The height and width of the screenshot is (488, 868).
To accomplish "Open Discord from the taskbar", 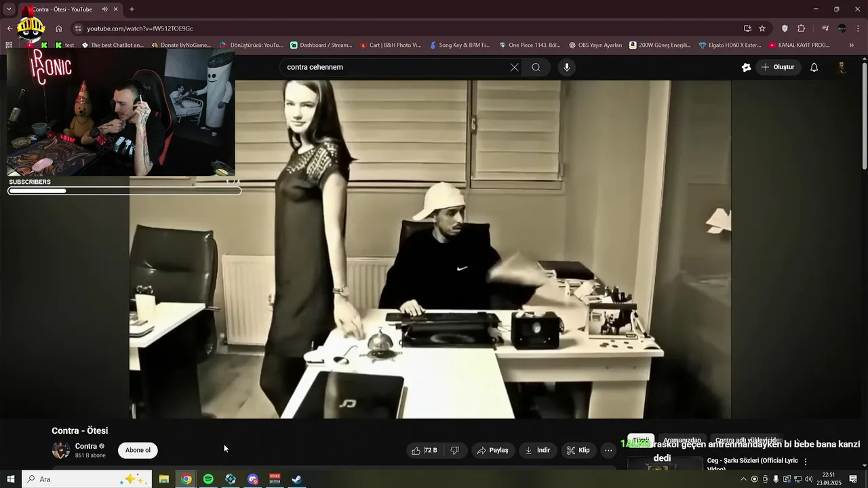I will [x=253, y=479].
